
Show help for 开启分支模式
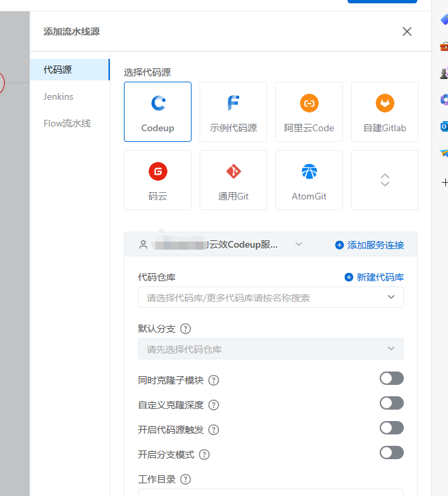point(204,454)
